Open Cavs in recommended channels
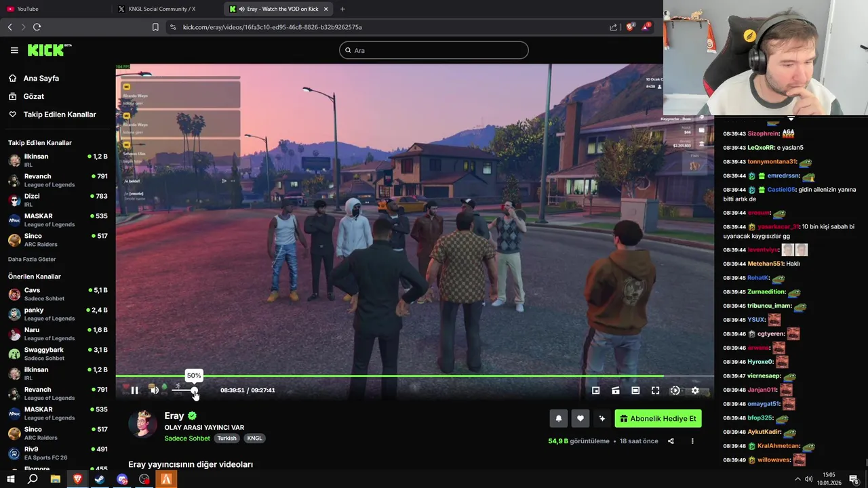868x488 pixels. [58, 294]
